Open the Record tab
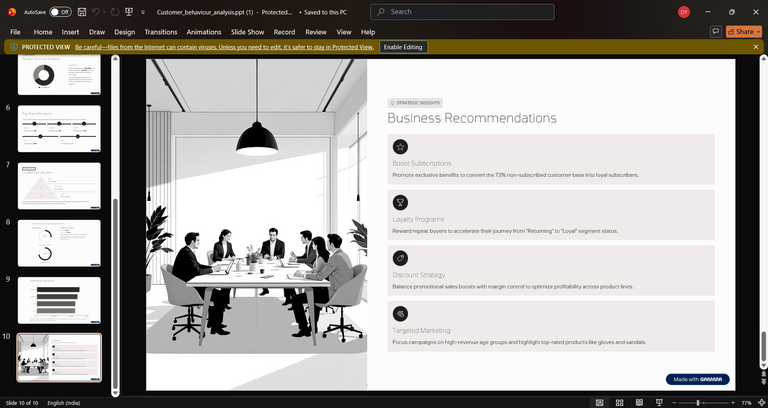768x408 pixels. click(284, 32)
